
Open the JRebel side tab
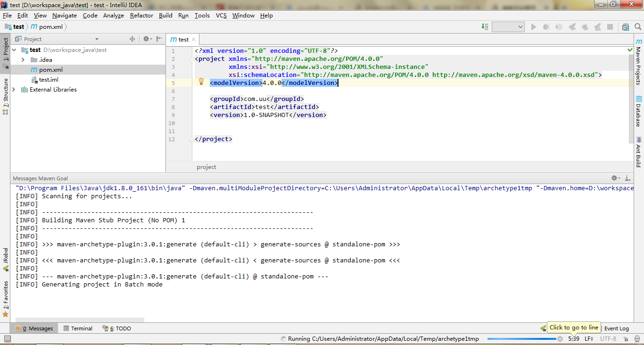(6, 259)
